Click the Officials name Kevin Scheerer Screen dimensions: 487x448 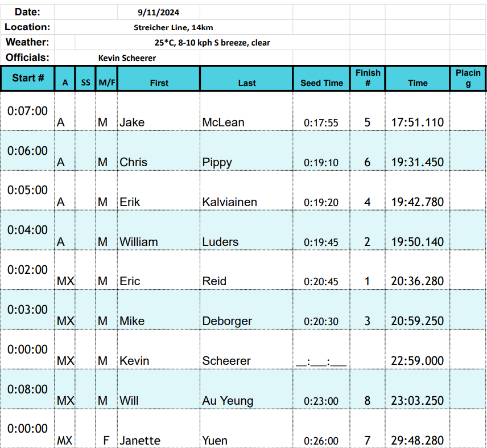(127, 58)
